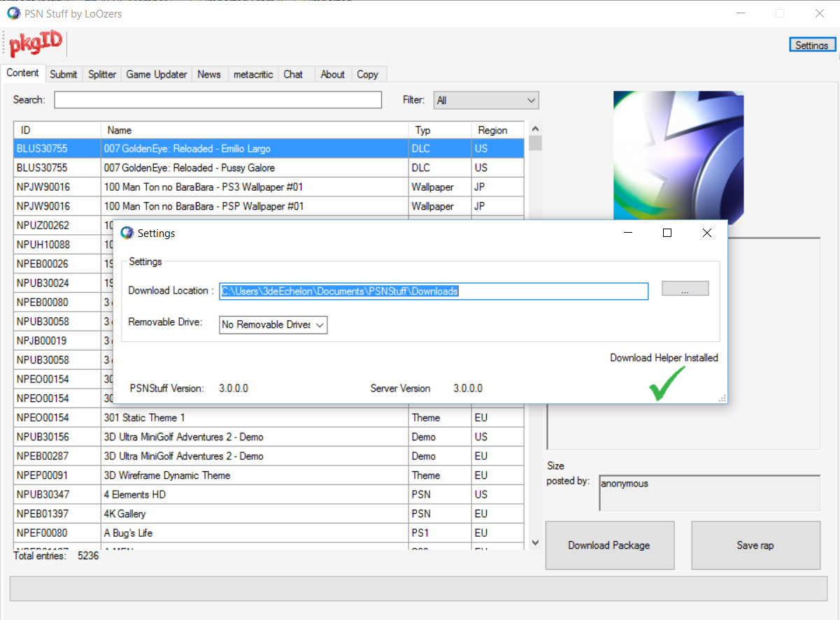Click the Save rap button
The image size is (840, 620).
coord(755,545)
